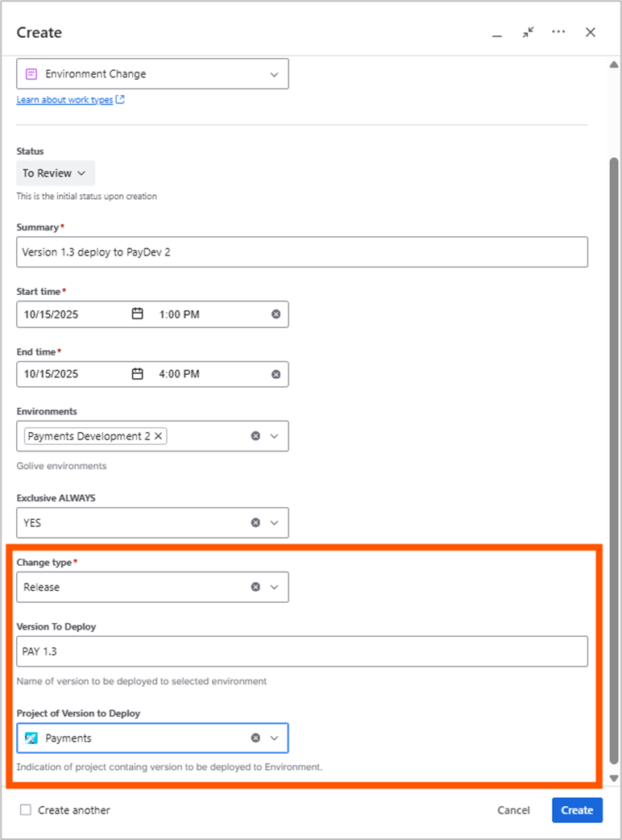Enable the Create another checkbox
The width and height of the screenshot is (622, 840).
tap(26, 810)
